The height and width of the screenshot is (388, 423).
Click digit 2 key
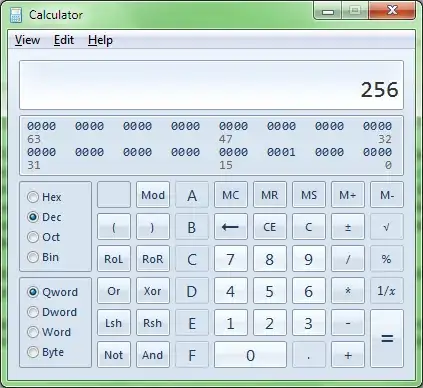(270, 323)
